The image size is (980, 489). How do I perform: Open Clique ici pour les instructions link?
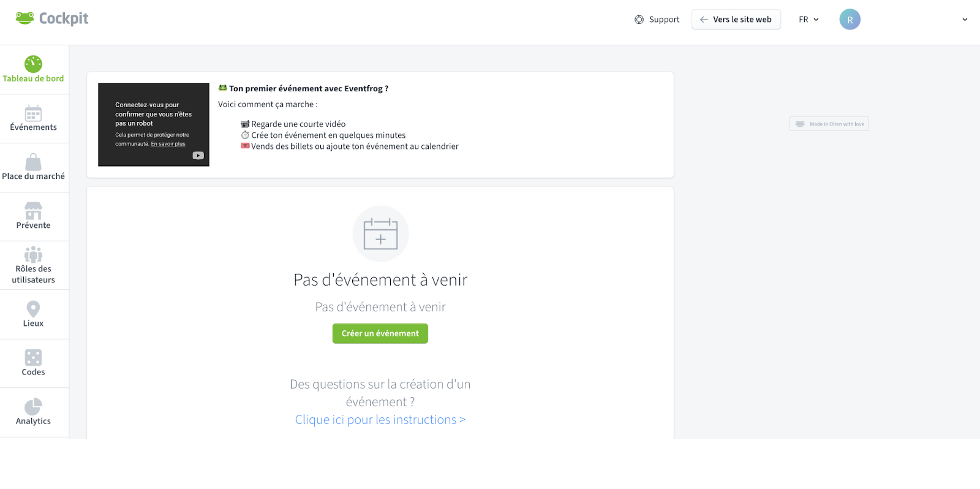380,420
